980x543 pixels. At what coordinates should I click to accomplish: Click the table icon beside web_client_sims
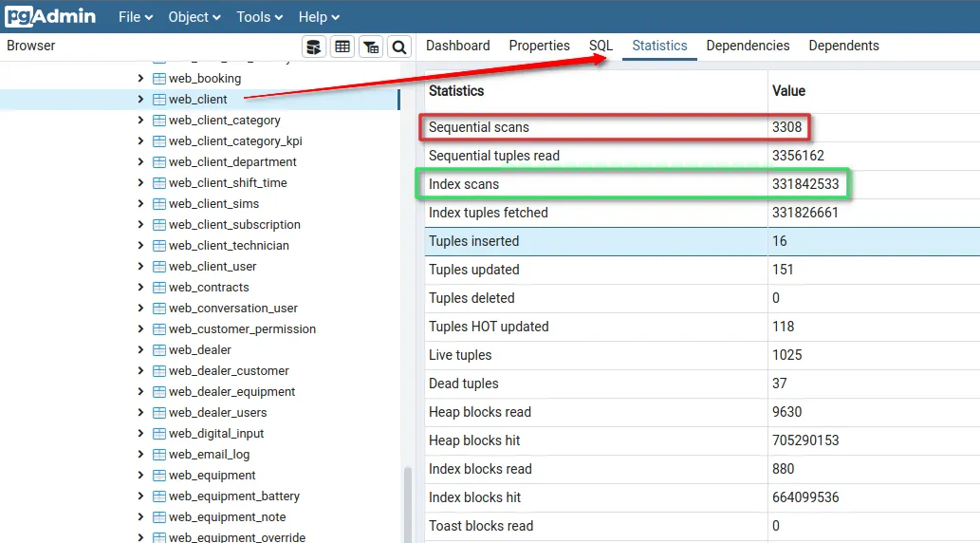click(159, 204)
